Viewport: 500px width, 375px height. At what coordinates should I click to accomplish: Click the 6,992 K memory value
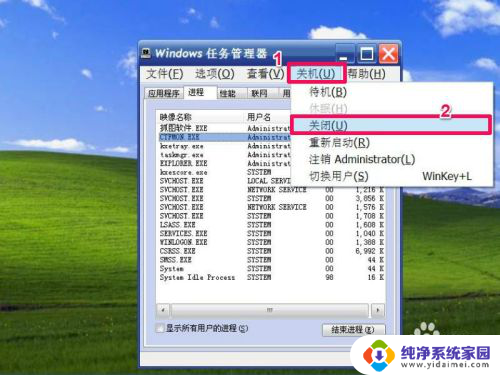coord(370,251)
